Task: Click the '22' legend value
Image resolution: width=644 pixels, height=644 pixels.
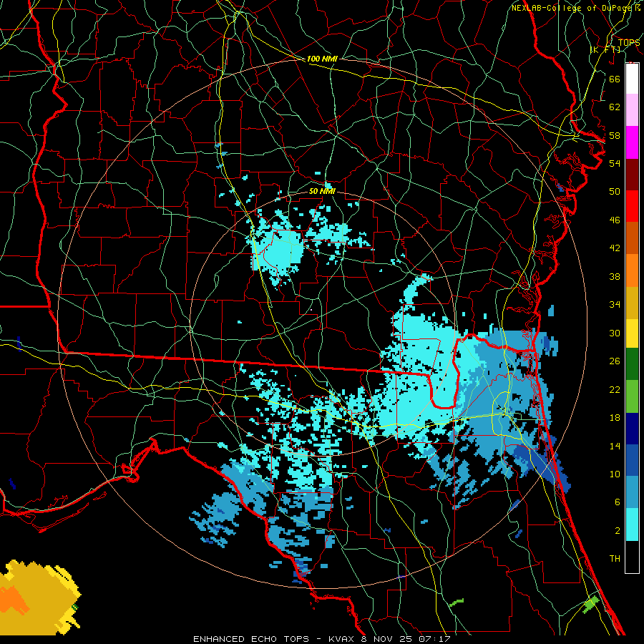Action: coord(615,389)
